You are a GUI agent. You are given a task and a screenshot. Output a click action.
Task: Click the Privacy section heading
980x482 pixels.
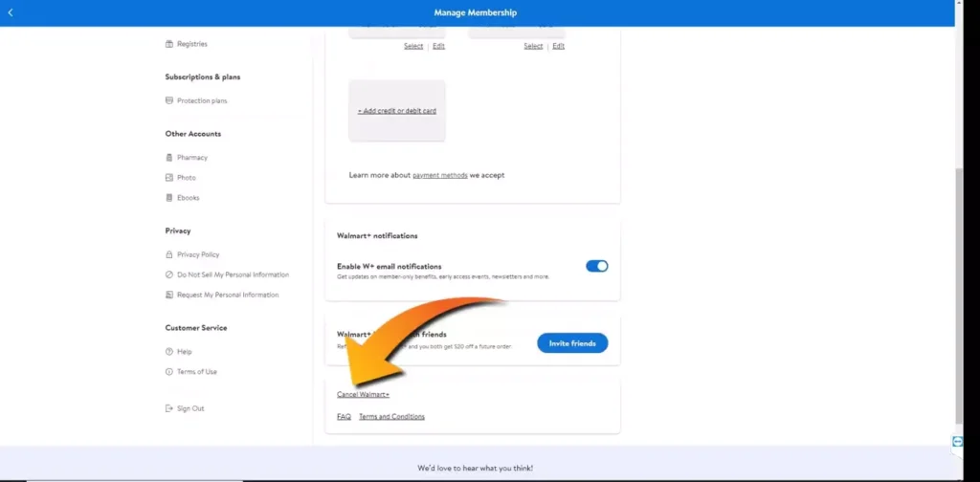pyautogui.click(x=178, y=231)
